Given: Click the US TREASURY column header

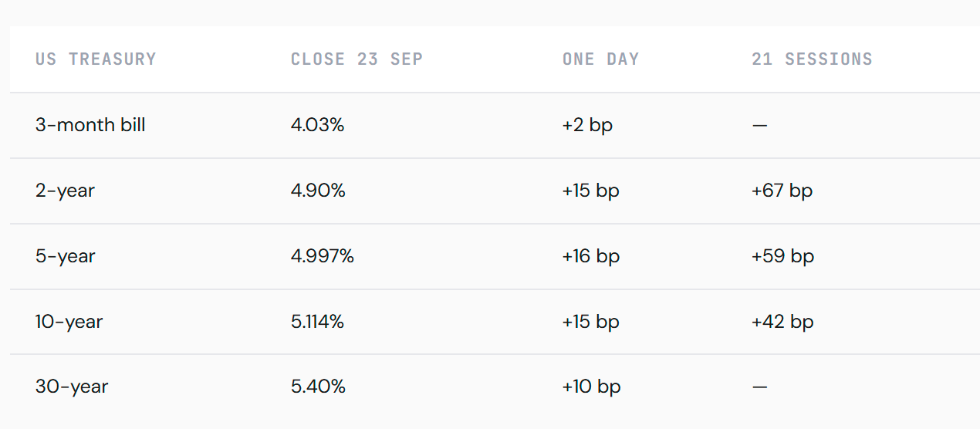Looking at the screenshot, I should pyautogui.click(x=96, y=59).
